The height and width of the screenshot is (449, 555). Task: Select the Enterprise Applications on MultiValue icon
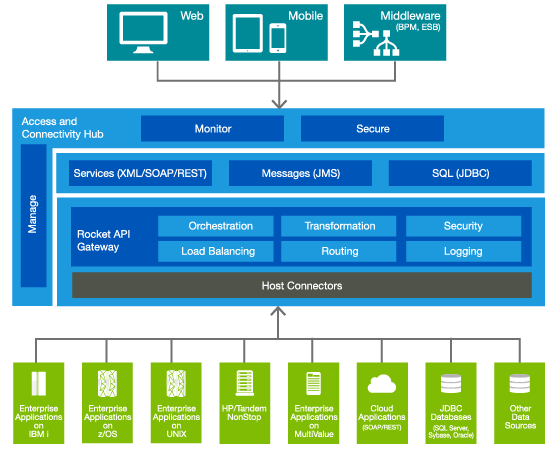click(314, 384)
